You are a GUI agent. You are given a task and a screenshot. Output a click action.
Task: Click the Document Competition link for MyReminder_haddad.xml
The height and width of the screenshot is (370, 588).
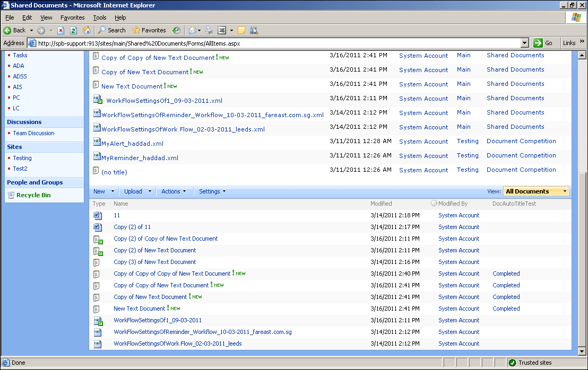(x=521, y=155)
